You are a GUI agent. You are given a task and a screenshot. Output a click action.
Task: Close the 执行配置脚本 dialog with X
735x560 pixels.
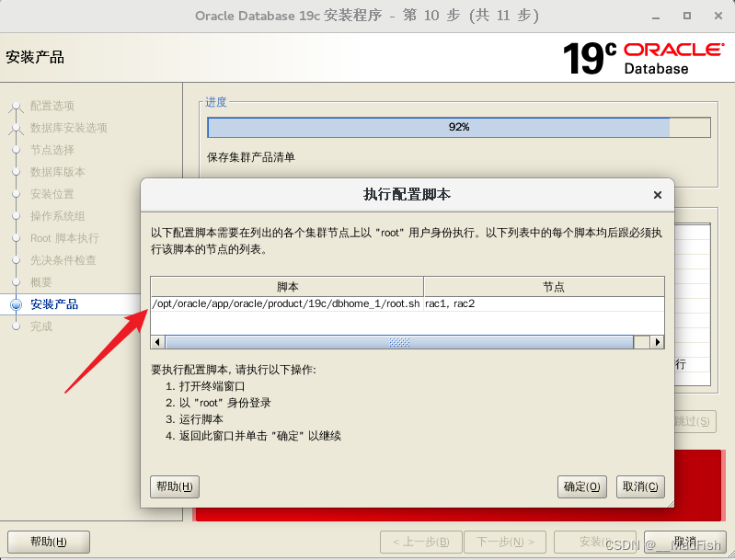[657, 195]
